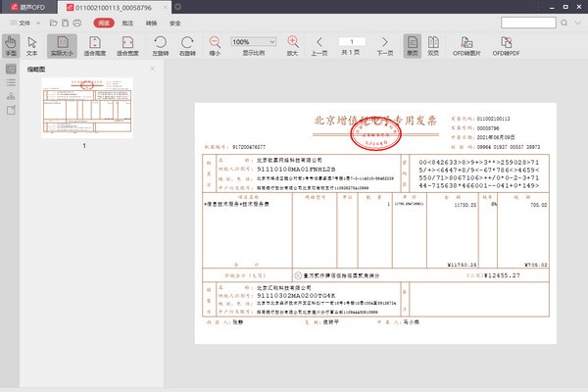Open the 100% zoom ratio dropdown
The image size is (588, 392).
click(x=253, y=42)
